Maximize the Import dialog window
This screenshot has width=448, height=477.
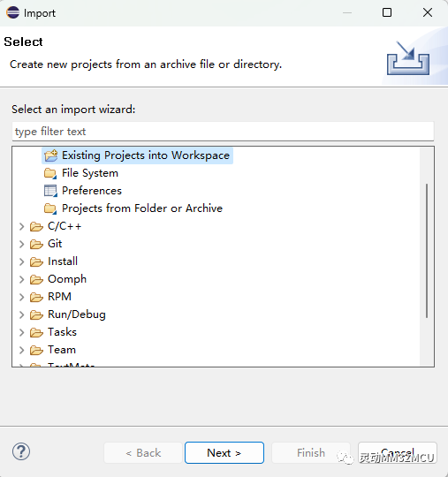(387, 12)
